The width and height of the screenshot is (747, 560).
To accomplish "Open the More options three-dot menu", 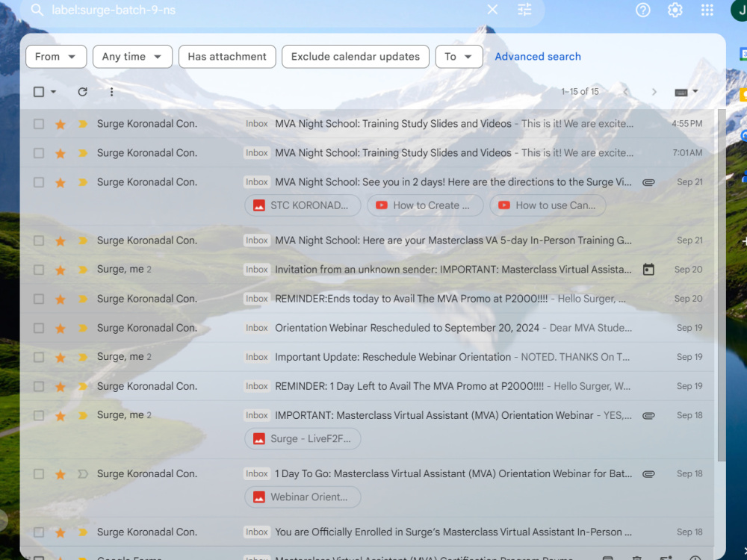I will [111, 91].
